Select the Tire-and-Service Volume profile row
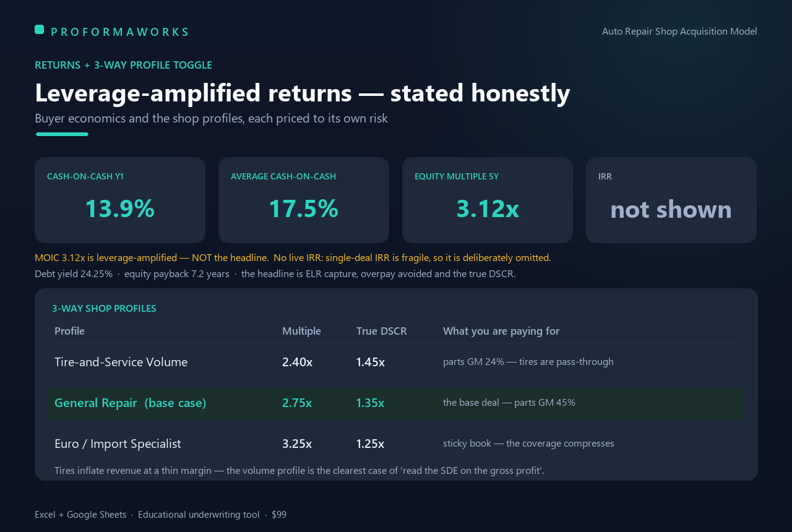This screenshot has height=532, width=792. 396,362
